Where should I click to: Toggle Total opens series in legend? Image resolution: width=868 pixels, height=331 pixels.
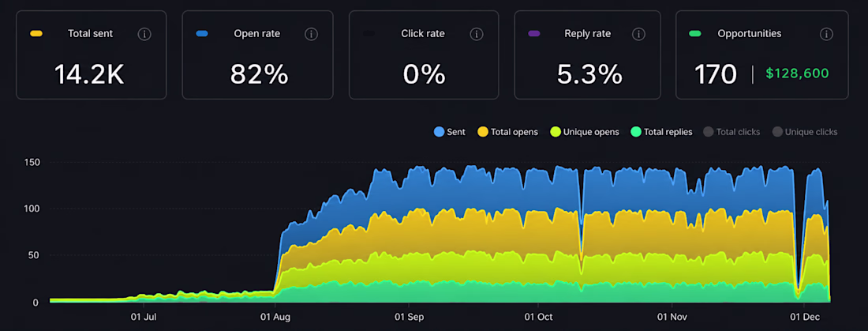point(507,132)
